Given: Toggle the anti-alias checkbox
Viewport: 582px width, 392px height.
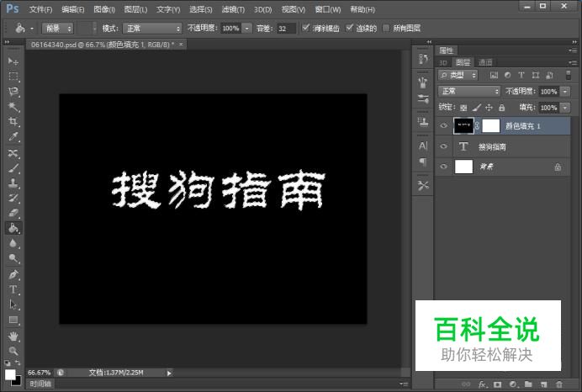Looking at the screenshot, I should (x=305, y=28).
